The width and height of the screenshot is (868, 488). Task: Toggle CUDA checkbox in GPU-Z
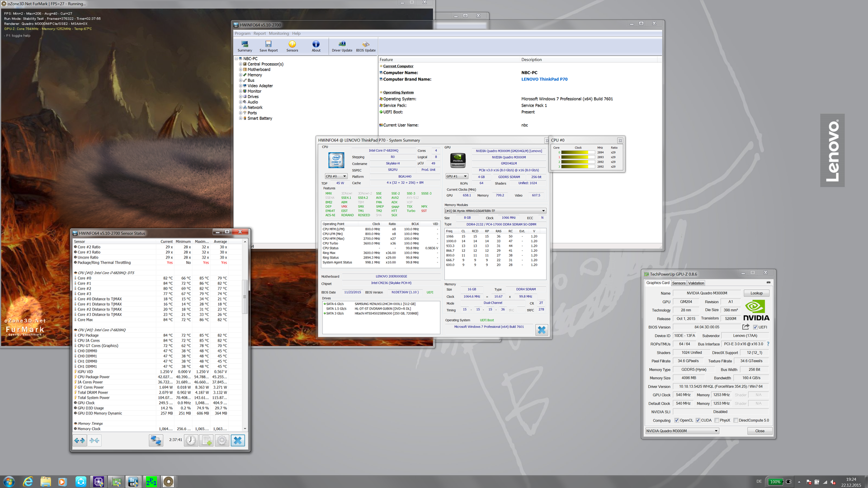point(698,420)
